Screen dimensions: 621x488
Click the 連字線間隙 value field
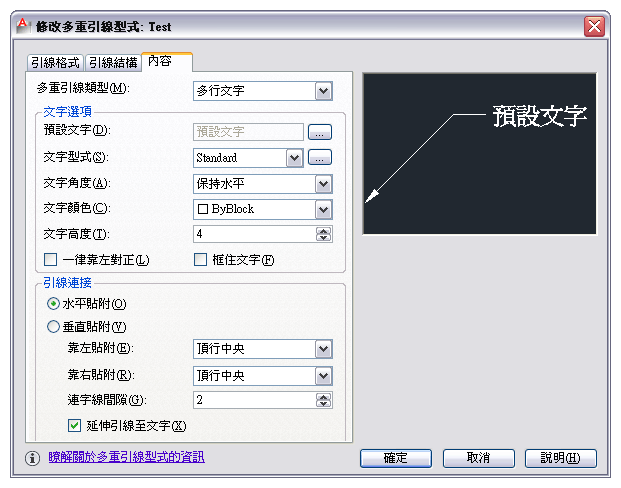click(255, 400)
